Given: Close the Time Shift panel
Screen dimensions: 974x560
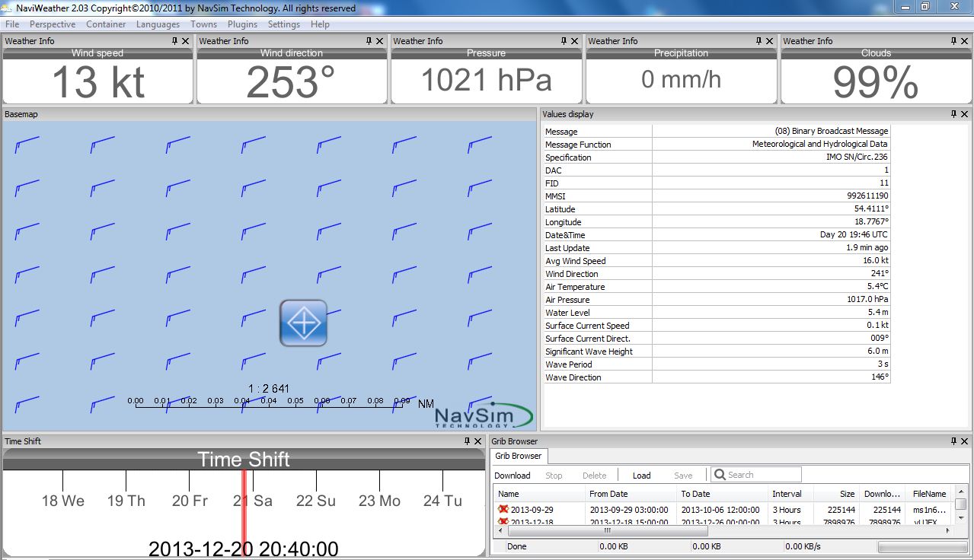Looking at the screenshot, I should pyautogui.click(x=477, y=441).
